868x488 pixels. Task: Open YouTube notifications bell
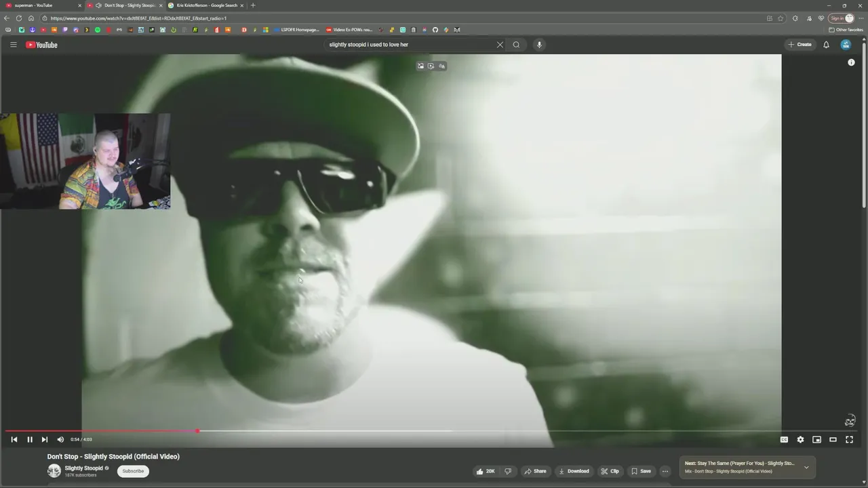click(826, 45)
